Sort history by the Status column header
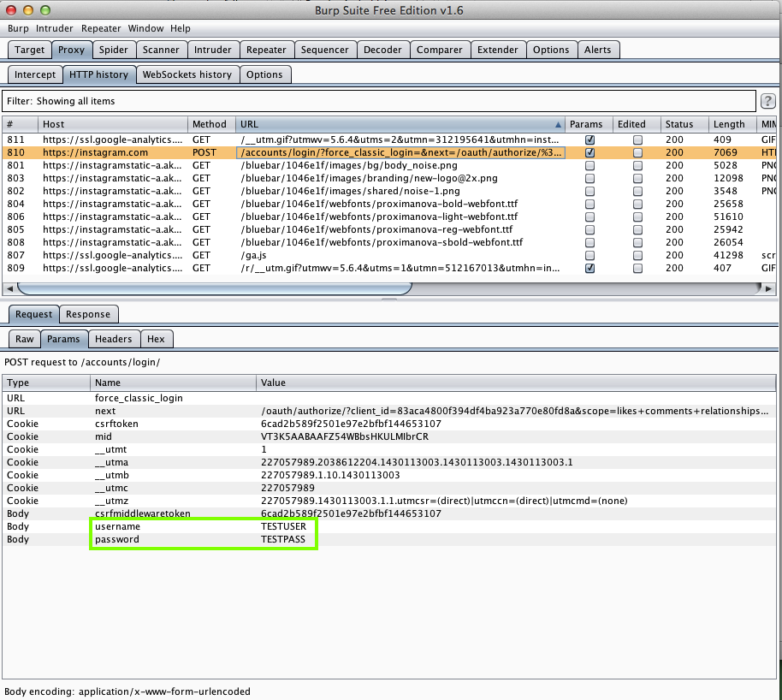This screenshot has width=782, height=700. [x=679, y=124]
